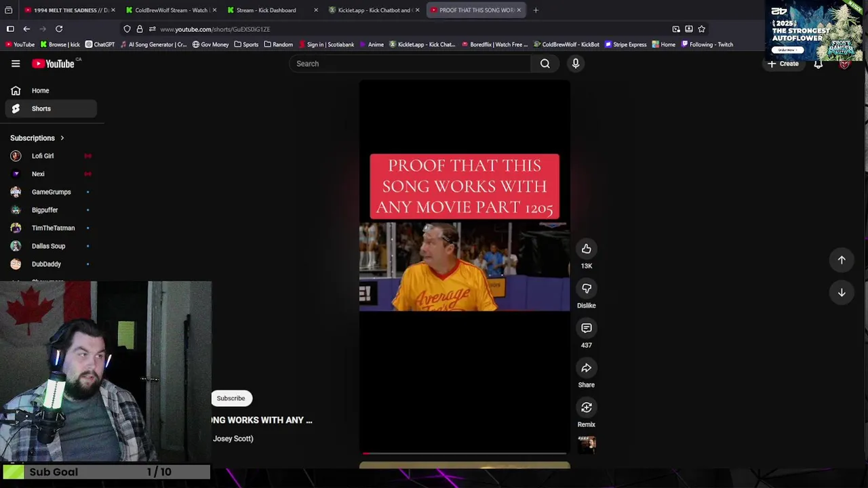
Task: Open the Browse | kick bookmark
Action: 61,45
